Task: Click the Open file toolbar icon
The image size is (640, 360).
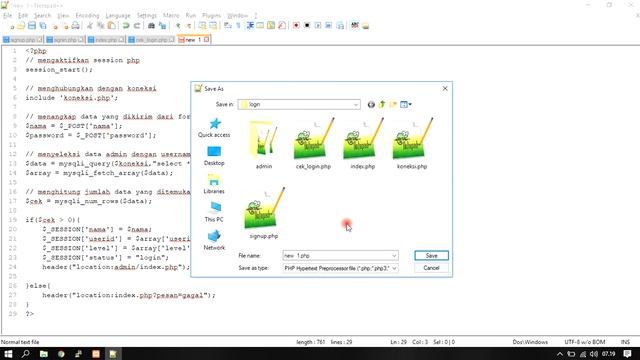Action: (21, 26)
